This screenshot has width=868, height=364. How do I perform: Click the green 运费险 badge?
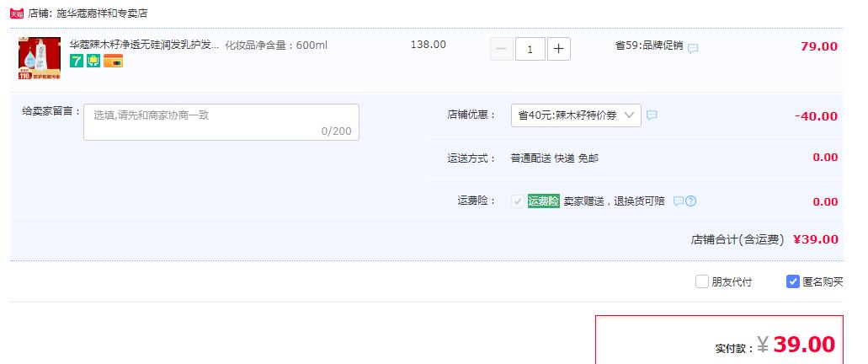544,201
